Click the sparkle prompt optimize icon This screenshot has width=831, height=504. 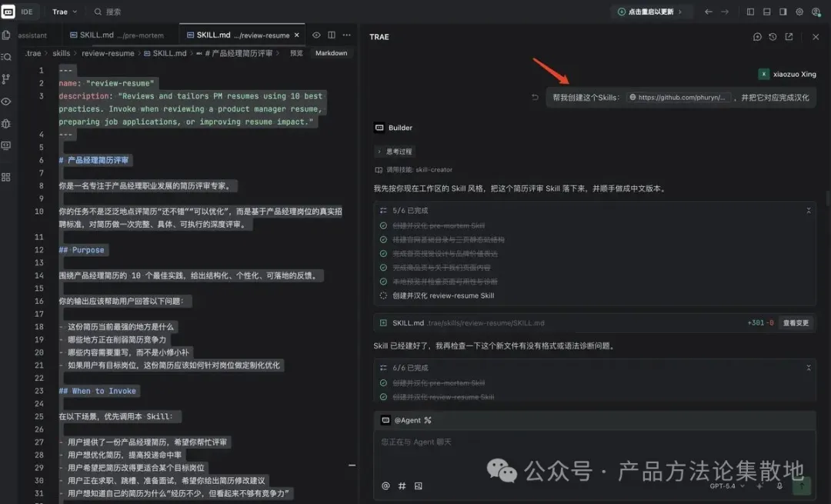point(760,486)
